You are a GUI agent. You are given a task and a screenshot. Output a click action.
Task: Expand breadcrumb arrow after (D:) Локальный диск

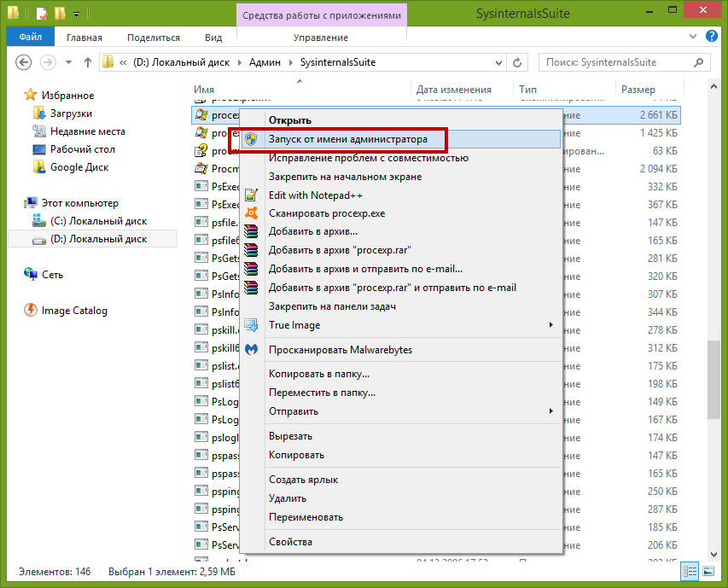click(x=240, y=62)
